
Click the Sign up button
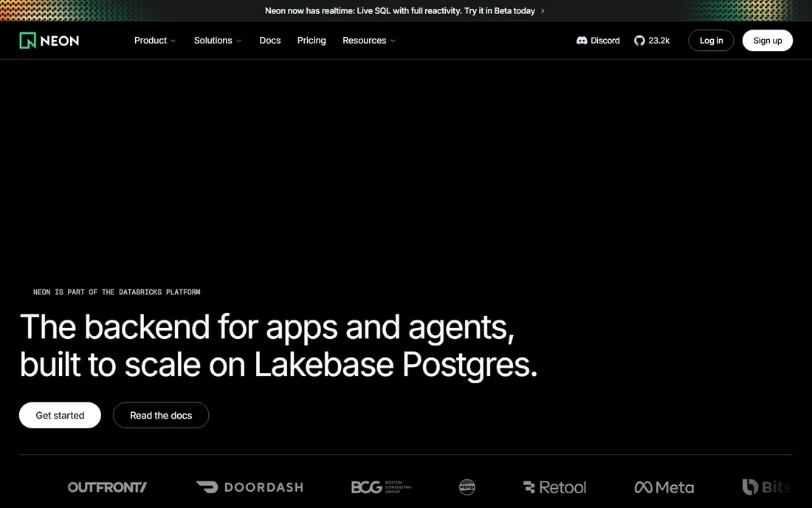(x=768, y=41)
